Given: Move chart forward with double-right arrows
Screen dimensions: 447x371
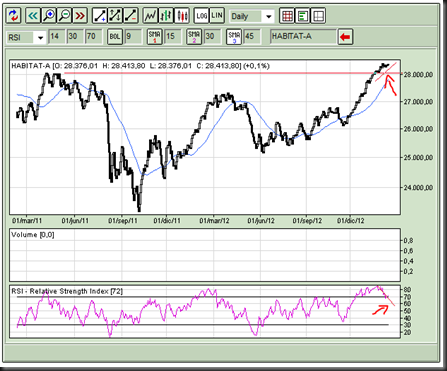Looking at the screenshot, I should pos(80,16).
